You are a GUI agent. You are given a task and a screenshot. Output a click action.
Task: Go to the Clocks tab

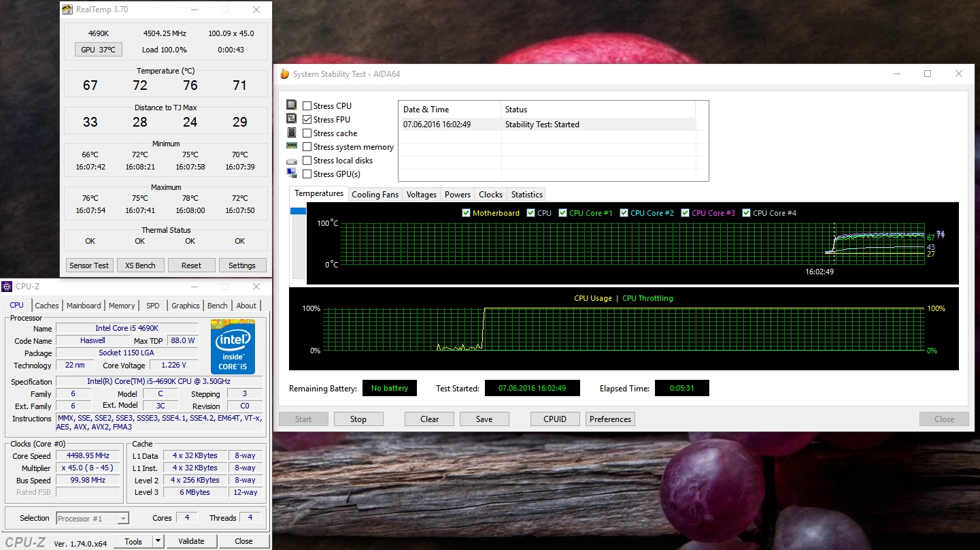pyautogui.click(x=490, y=195)
